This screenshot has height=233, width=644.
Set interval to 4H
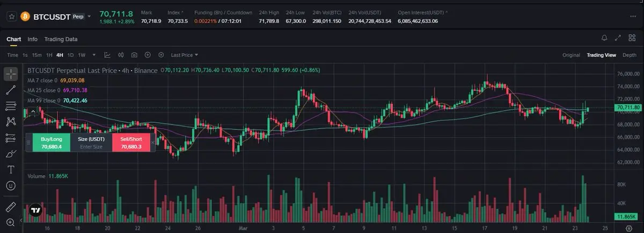tap(60, 55)
